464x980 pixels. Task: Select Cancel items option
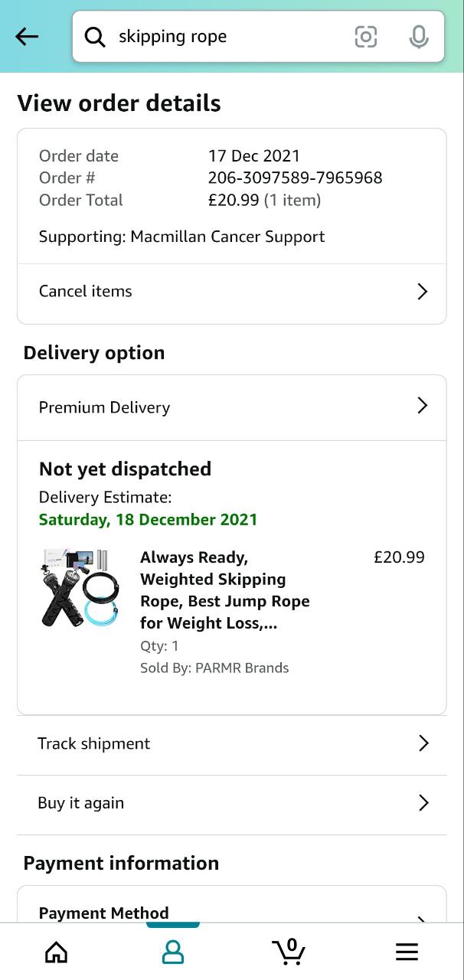86,292
